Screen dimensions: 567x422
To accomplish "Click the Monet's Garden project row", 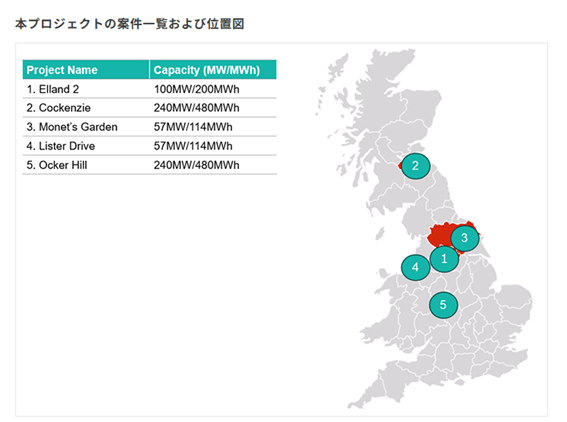I will coord(150,127).
